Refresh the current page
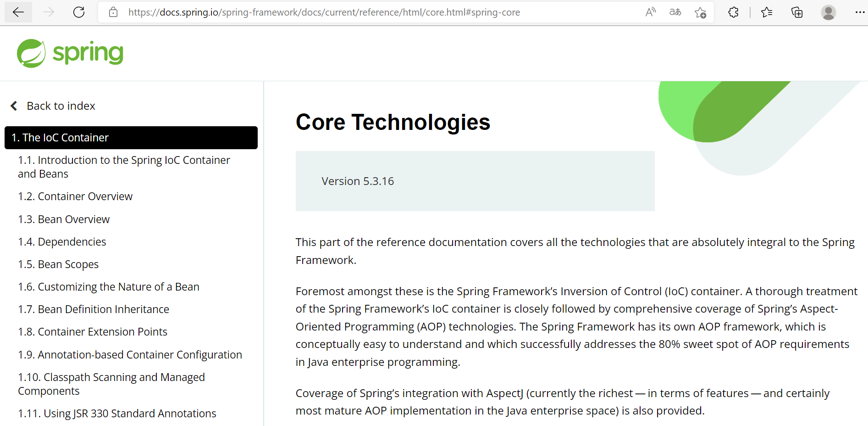868x426 pixels. pos(78,12)
